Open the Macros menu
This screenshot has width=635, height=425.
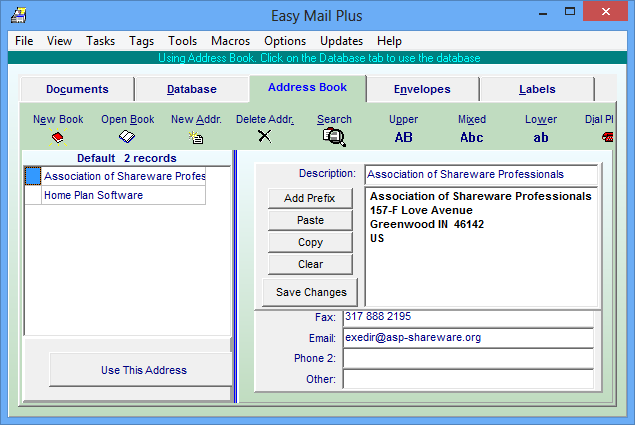[230, 41]
